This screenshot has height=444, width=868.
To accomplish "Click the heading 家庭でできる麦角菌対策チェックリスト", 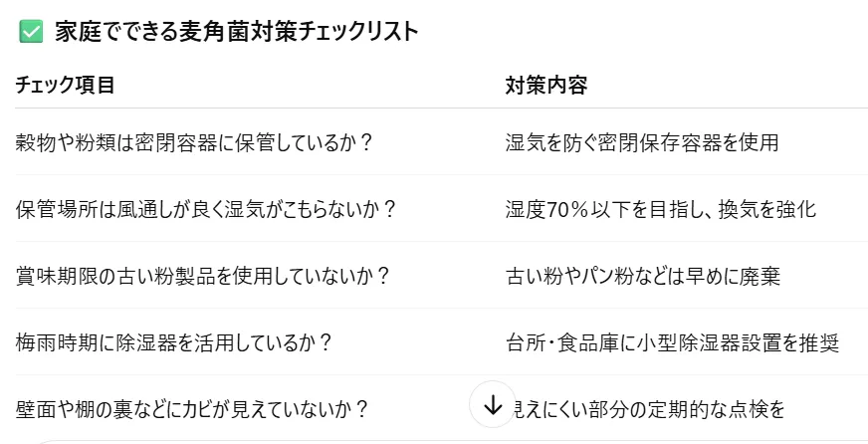I will pos(237,32).
